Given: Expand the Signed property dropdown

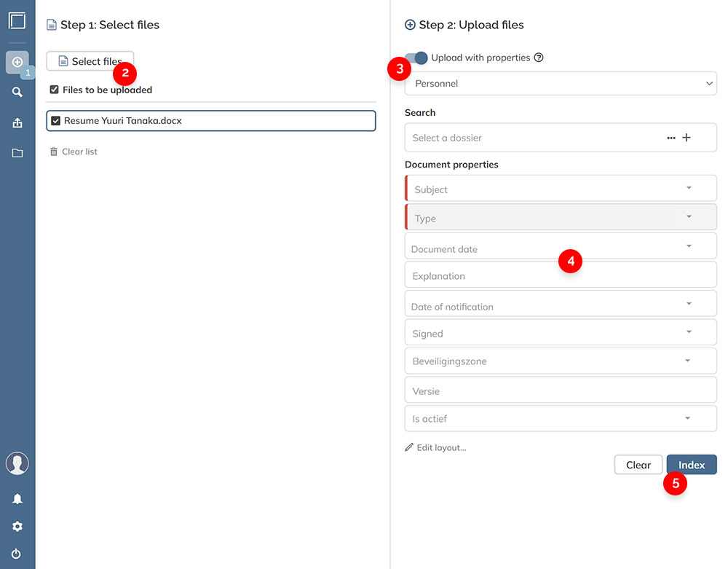Looking at the screenshot, I should point(687,332).
